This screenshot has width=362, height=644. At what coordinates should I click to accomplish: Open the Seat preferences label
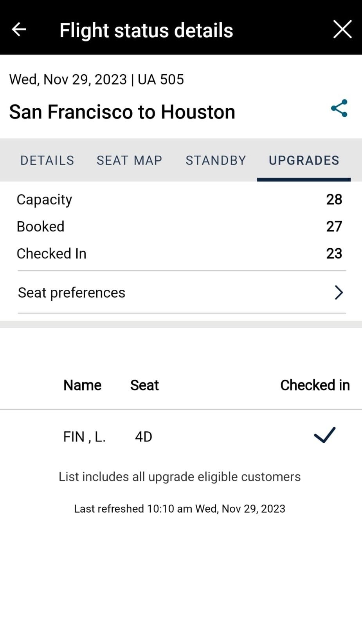point(72,292)
